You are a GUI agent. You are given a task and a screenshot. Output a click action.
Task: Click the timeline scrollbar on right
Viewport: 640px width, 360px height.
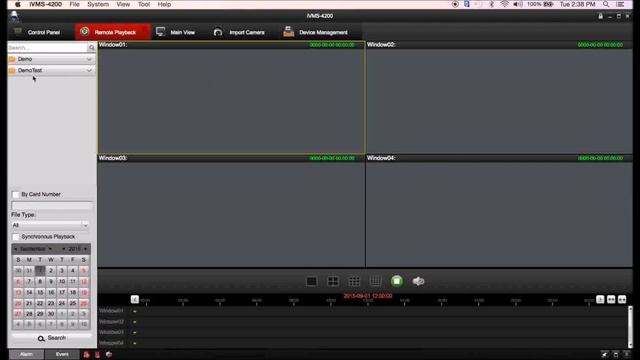[630, 327]
